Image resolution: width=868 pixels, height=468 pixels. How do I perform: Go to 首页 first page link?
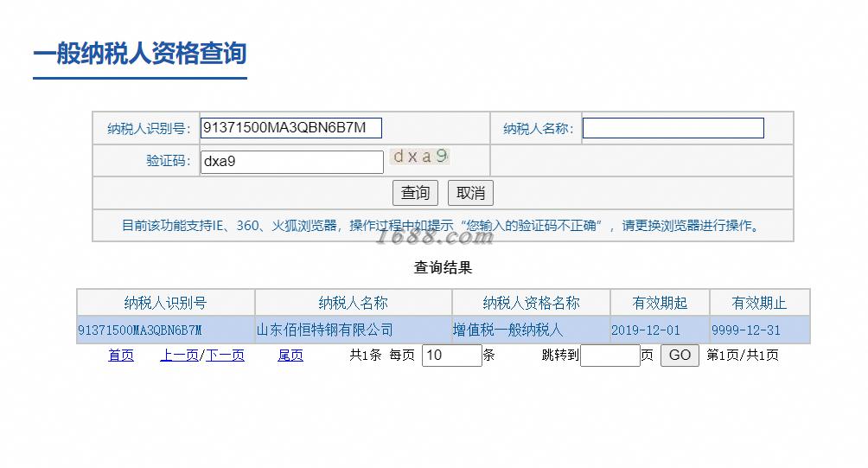coord(121,356)
